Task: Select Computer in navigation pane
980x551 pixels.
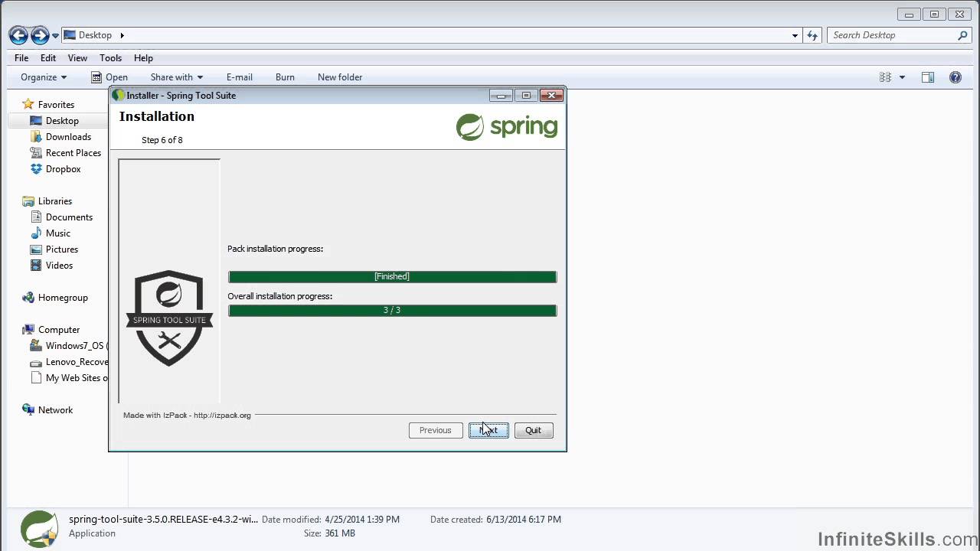Action: (x=59, y=330)
